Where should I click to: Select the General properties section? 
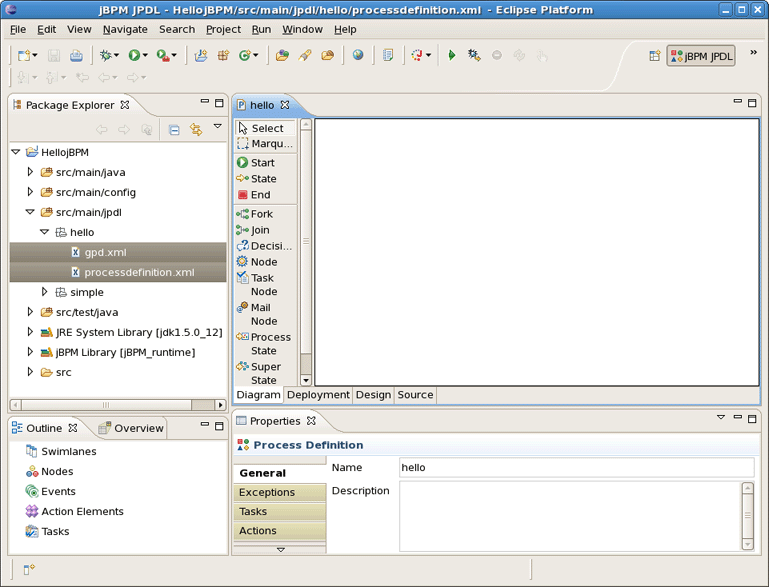point(280,473)
